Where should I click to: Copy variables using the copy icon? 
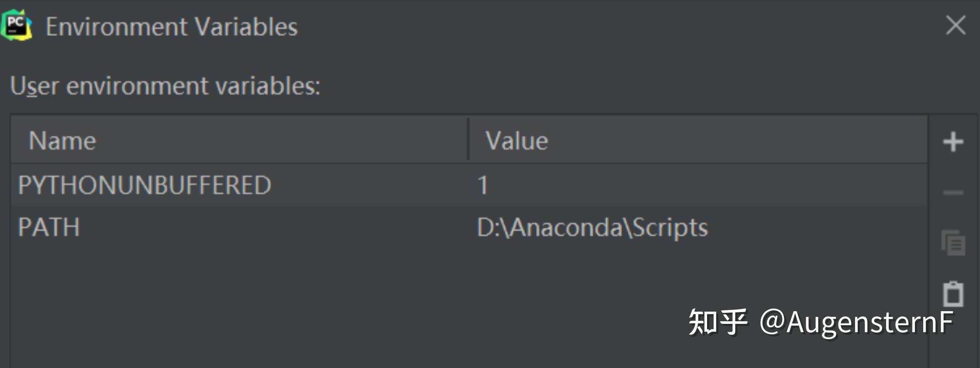pyautogui.click(x=953, y=243)
